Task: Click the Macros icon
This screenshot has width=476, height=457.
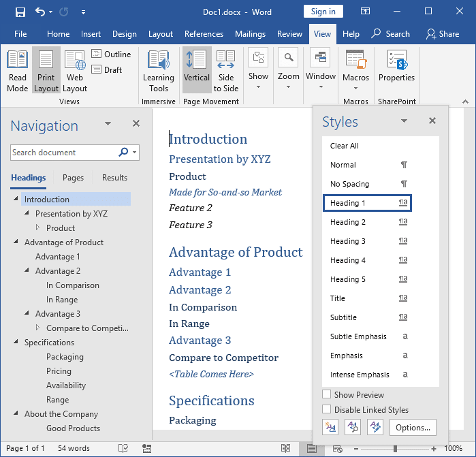Action: coord(355,61)
